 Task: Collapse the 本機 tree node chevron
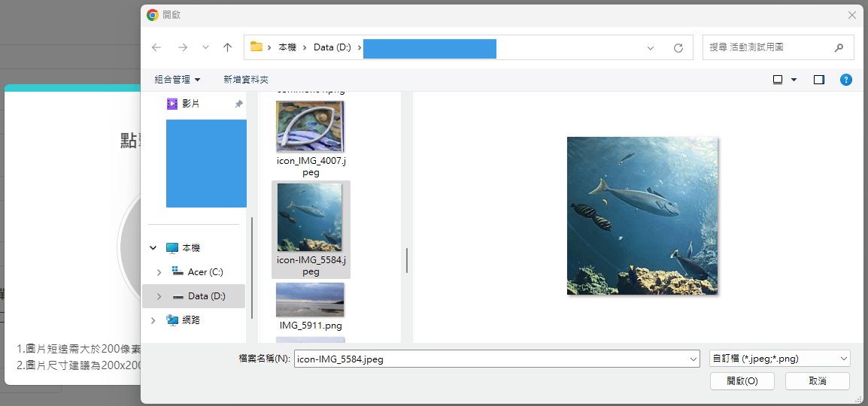click(x=153, y=248)
